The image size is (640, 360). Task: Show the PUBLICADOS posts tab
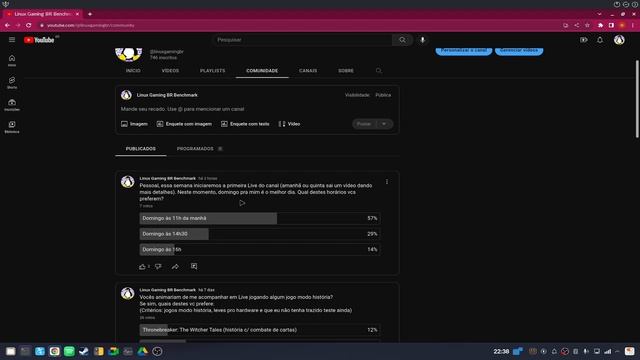tap(140, 149)
